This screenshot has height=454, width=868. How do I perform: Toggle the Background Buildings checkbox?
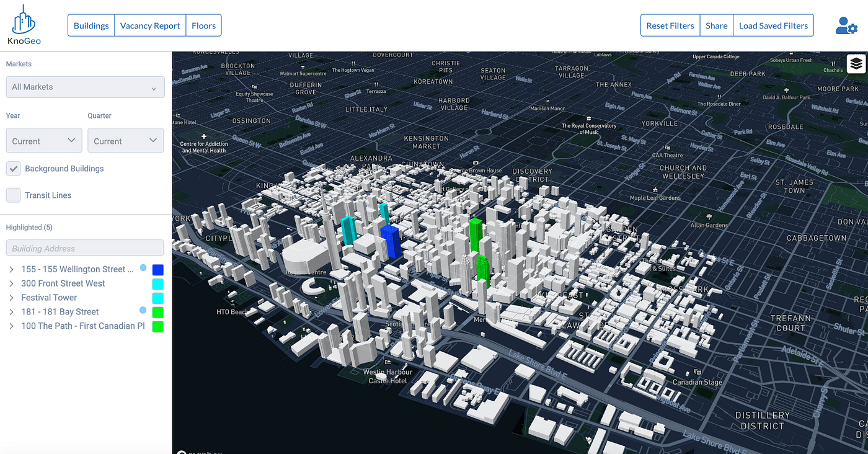pos(14,168)
